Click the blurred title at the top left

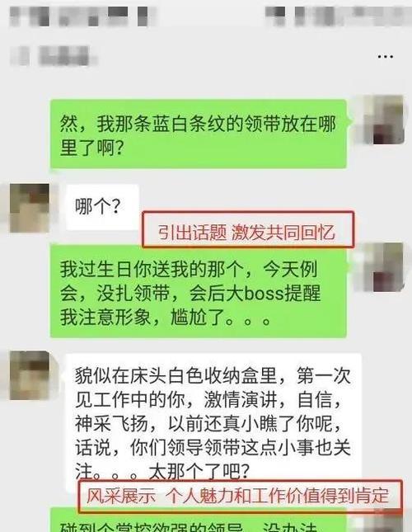coord(82,16)
